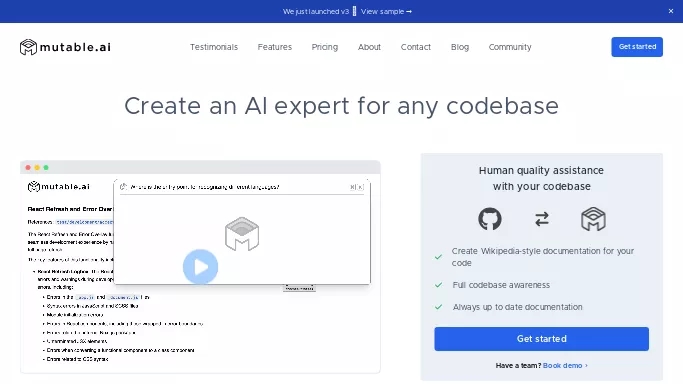Click the swap arrows icon between logos
This screenshot has height=384, width=683.
(x=541, y=219)
